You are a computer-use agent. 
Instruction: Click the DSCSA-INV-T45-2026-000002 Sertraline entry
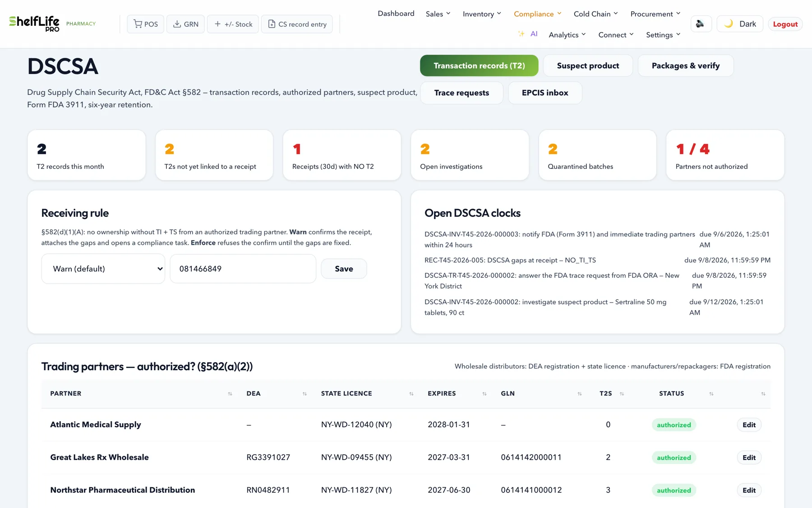597,308
